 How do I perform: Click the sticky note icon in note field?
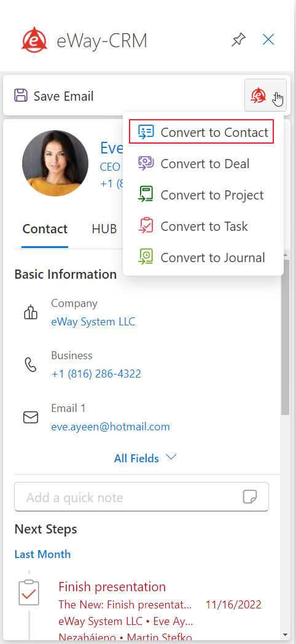click(250, 497)
